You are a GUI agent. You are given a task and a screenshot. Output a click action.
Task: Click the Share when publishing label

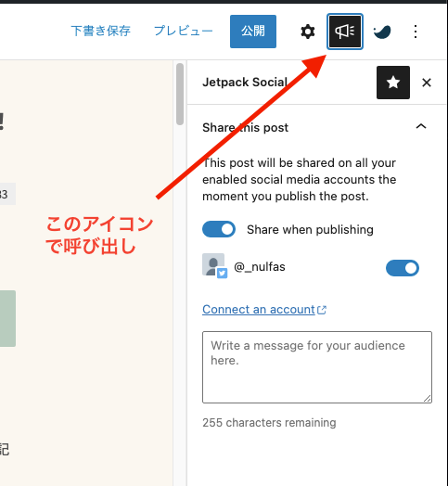coord(310,230)
